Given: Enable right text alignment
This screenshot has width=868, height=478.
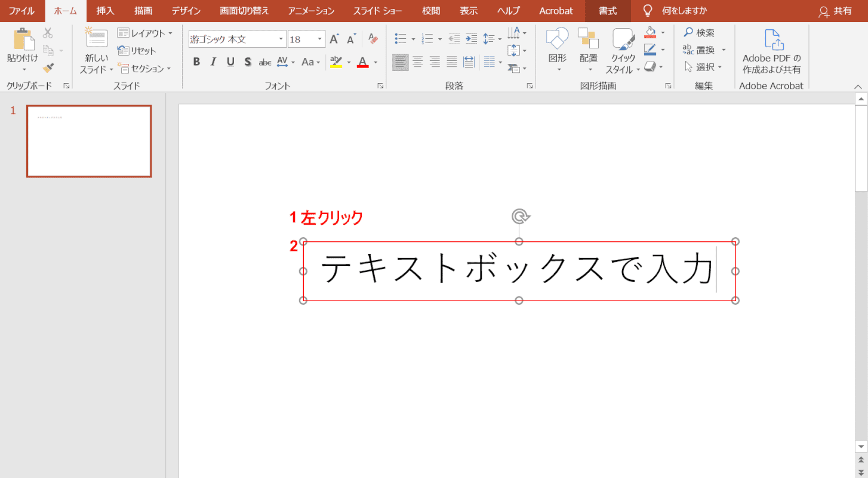Looking at the screenshot, I should pos(435,62).
